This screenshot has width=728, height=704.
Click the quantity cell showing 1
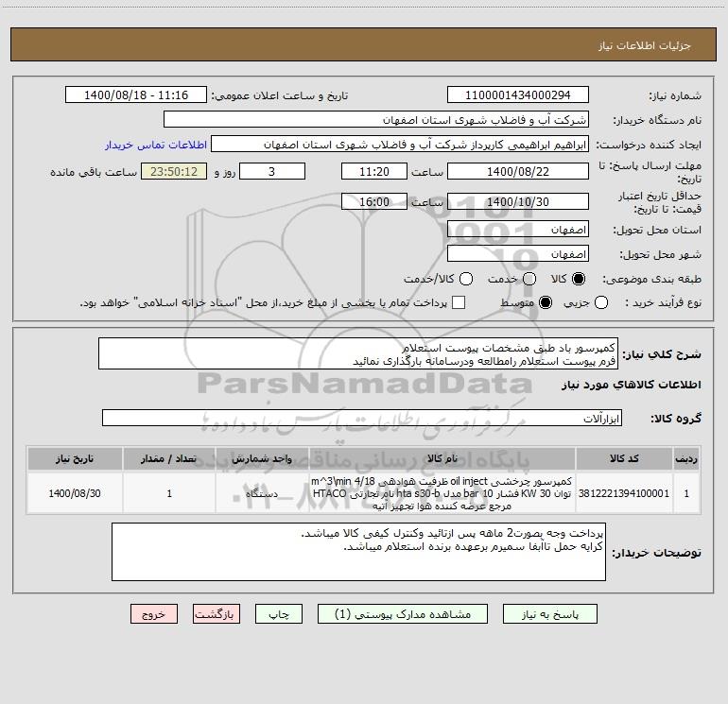(x=169, y=493)
